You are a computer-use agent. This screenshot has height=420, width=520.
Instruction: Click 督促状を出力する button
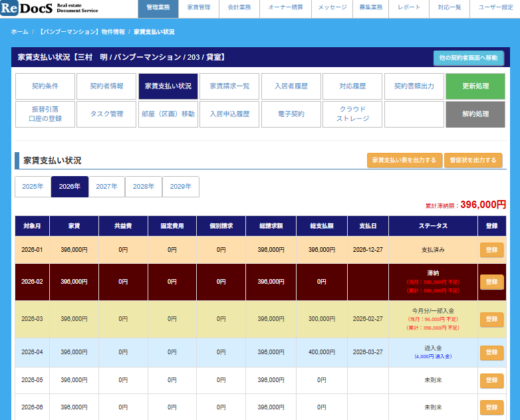pos(473,160)
